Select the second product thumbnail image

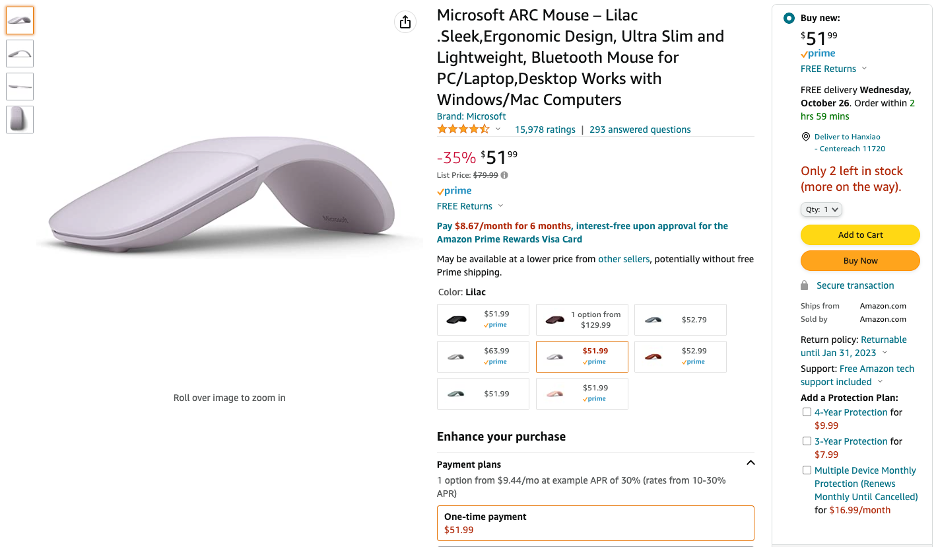(x=20, y=52)
